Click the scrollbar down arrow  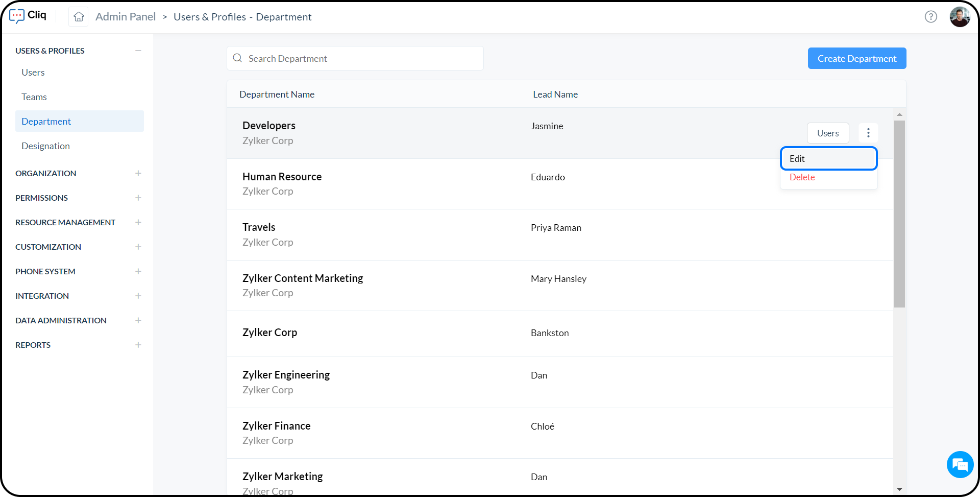pyautogui.click(x=899, y=489)
